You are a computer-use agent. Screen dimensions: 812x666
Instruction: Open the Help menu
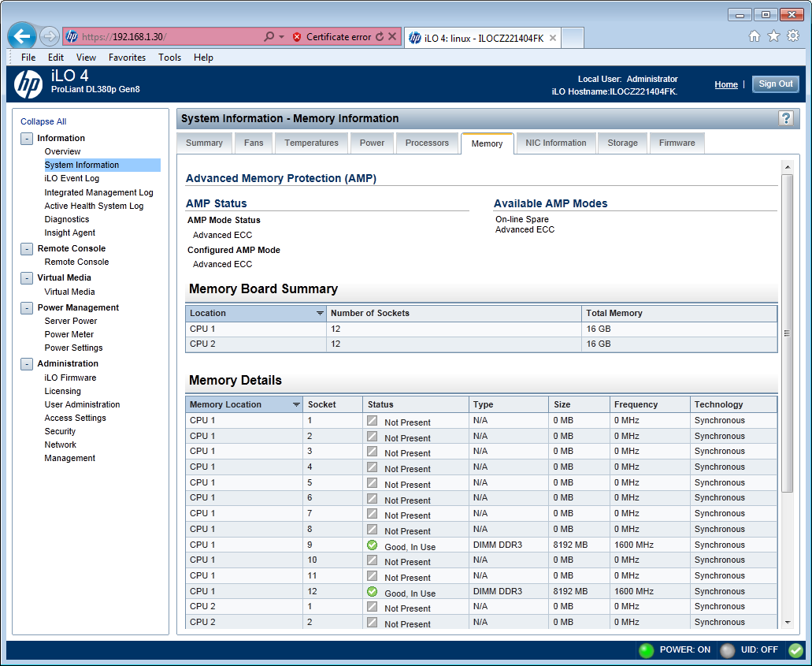pos(203,57)
